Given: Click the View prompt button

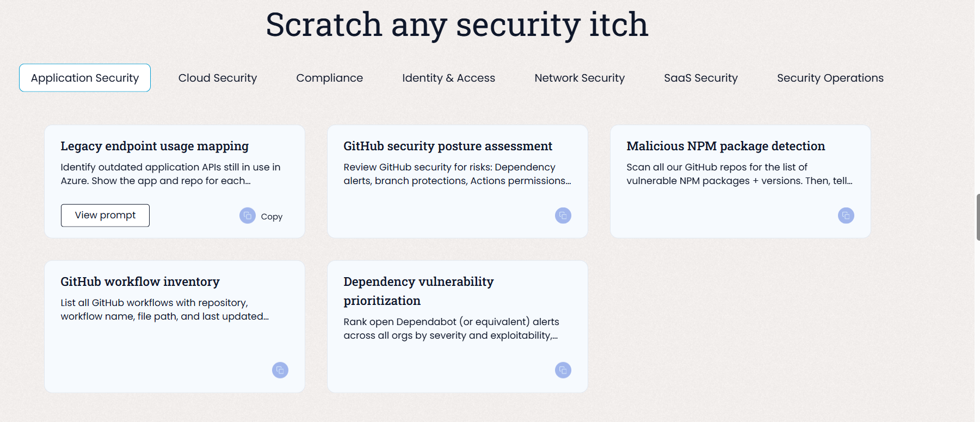Looking at the screenshot, I should pyautogui.click(x=105, y=215).
